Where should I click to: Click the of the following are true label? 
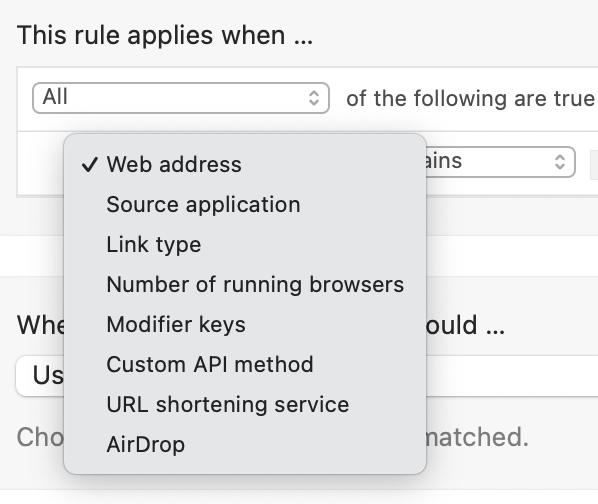point(471,99)
